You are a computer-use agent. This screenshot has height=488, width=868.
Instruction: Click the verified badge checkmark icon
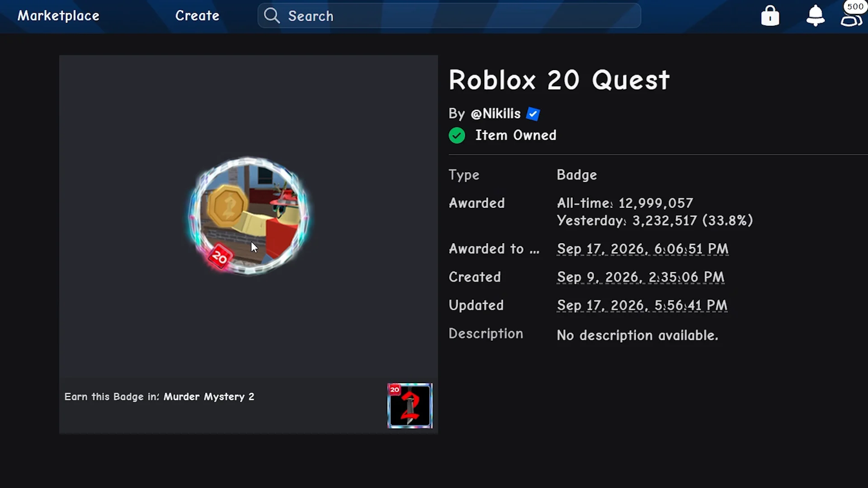point(533,114)
